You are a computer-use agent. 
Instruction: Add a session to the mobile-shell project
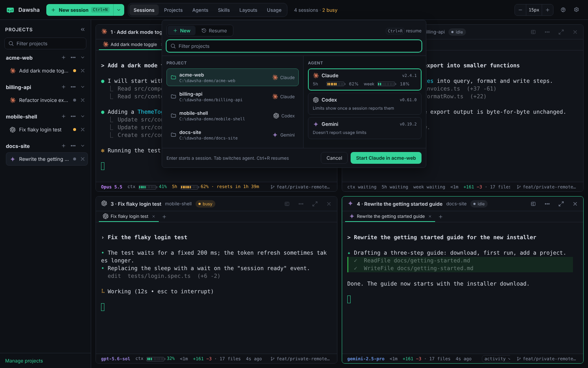click(64, 116)
